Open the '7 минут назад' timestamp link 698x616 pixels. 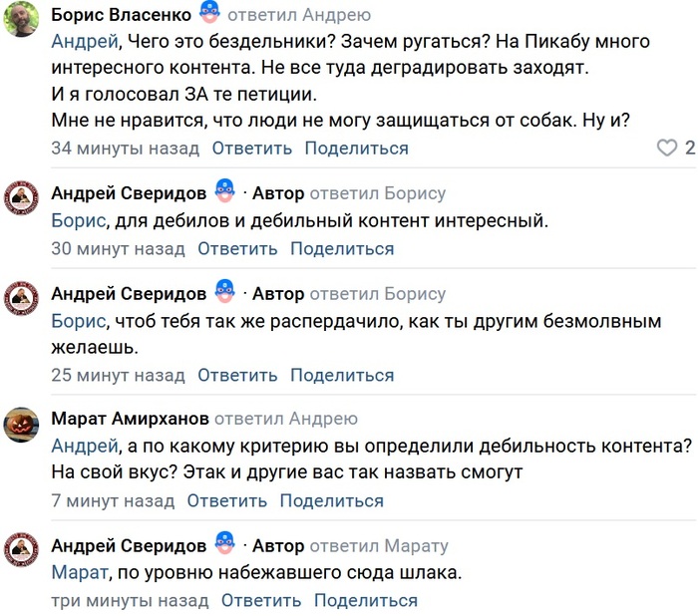113,501
